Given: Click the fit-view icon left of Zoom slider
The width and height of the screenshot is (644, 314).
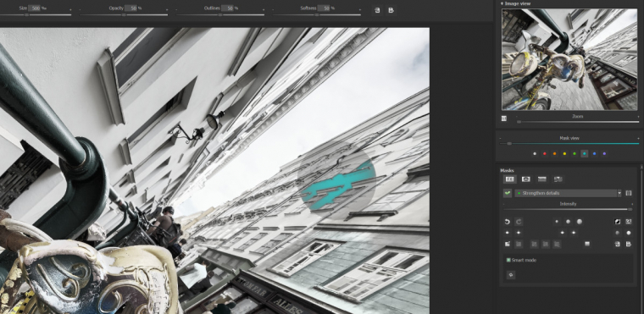Looking at the screenshot, I should [x=504, y=118].
